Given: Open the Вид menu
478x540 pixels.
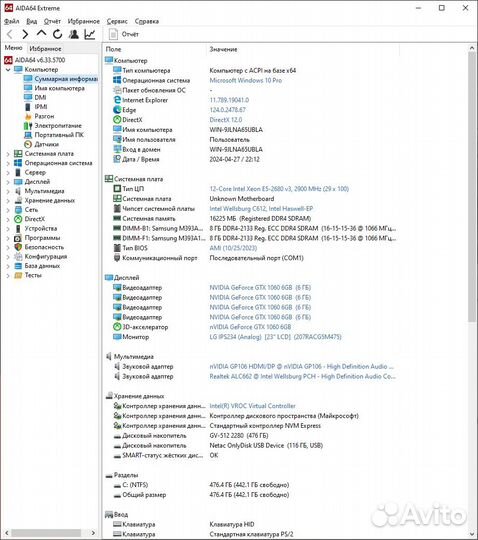Looking at the screenshot, I should [x=32, y=21].
